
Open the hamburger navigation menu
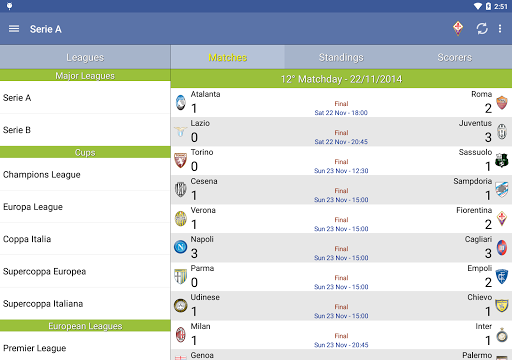tap(14, 29)
